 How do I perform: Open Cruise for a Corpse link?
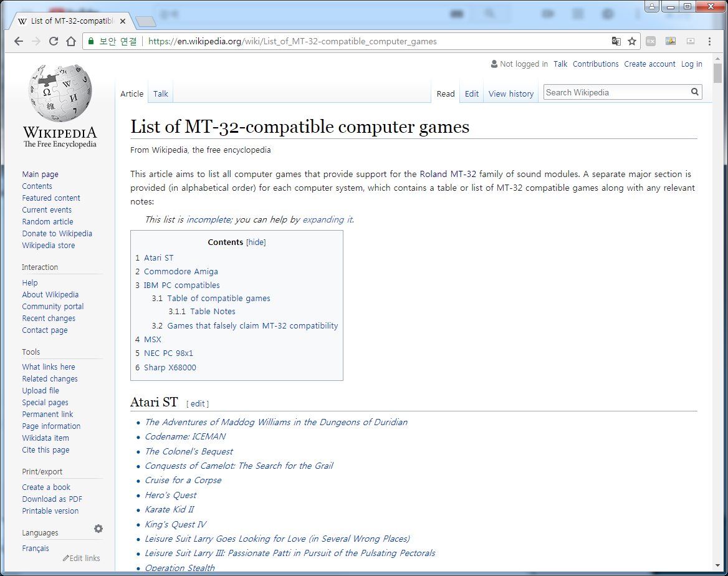click(x=183, y=480)
